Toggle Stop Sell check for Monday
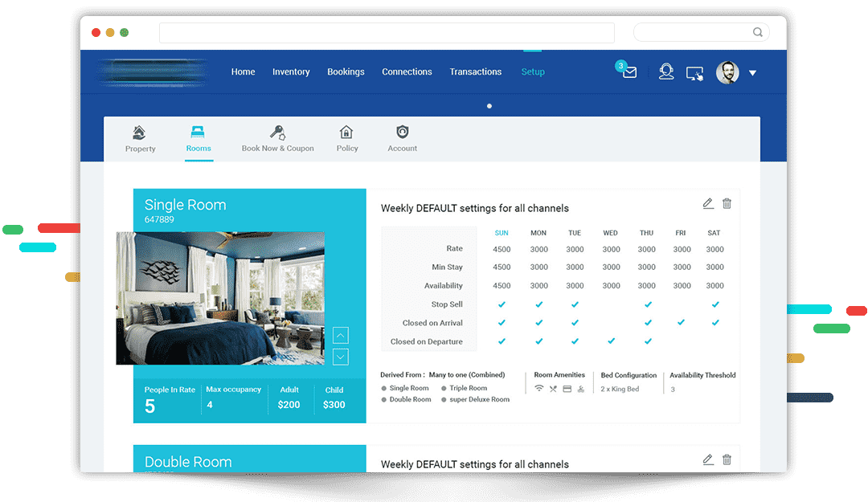Screen dimensions: 868x502 [x=538, y=304]
